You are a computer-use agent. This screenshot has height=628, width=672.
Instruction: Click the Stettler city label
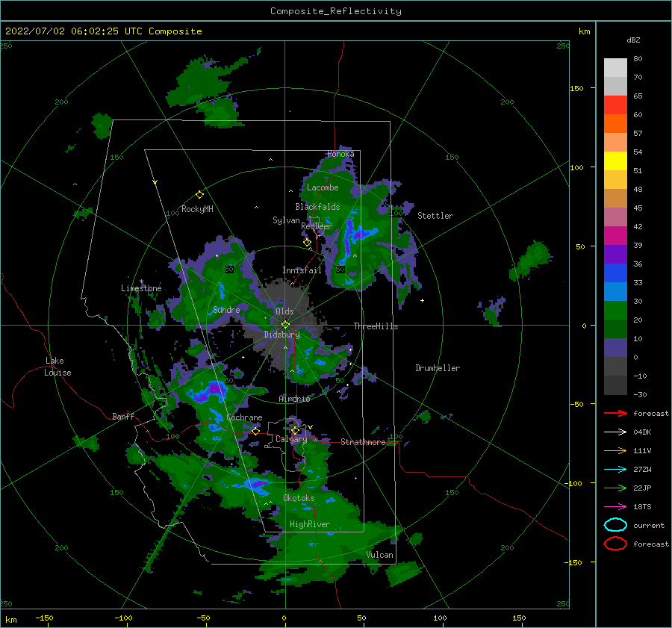tap(435, 216)
